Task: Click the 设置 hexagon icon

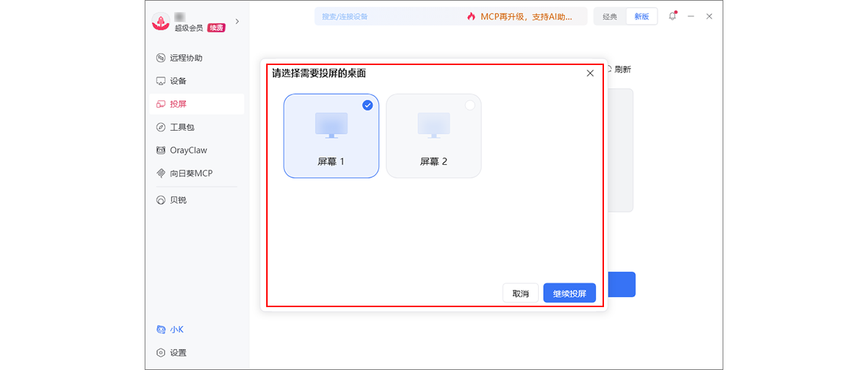Action: coord(161,353)
